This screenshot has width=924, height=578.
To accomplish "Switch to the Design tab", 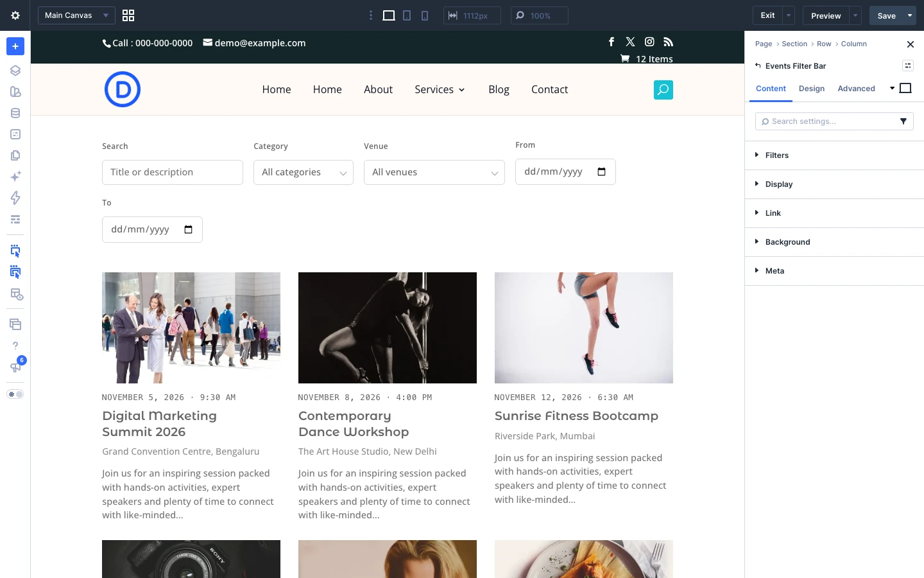I will click(x=812, y=89).
